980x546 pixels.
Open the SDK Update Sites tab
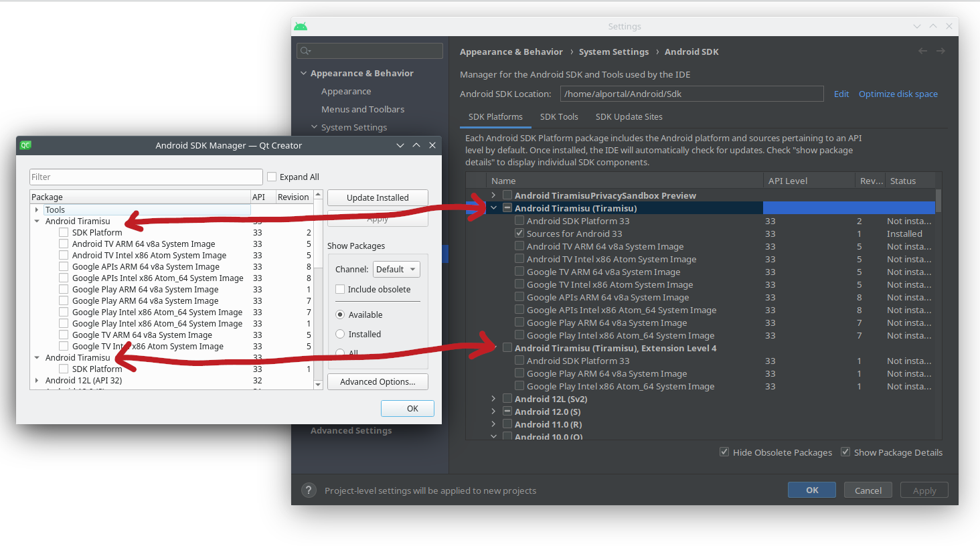(x=629, y=116)
